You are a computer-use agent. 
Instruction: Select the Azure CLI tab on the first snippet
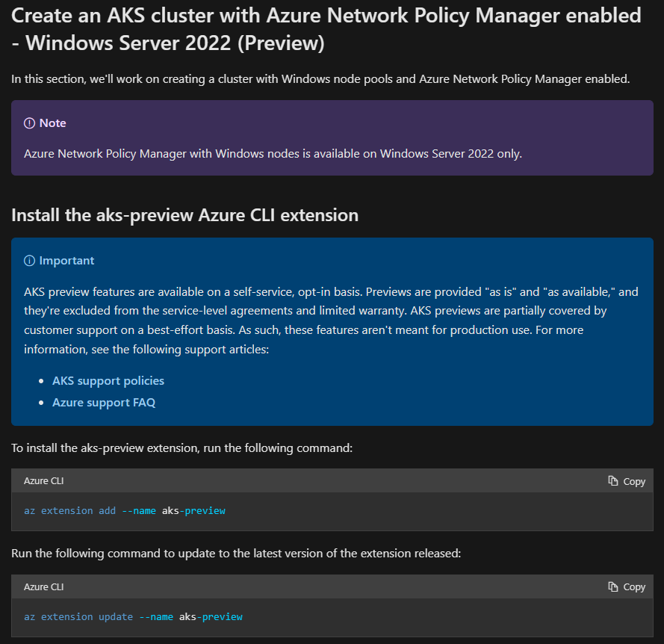tap(43, 480)
